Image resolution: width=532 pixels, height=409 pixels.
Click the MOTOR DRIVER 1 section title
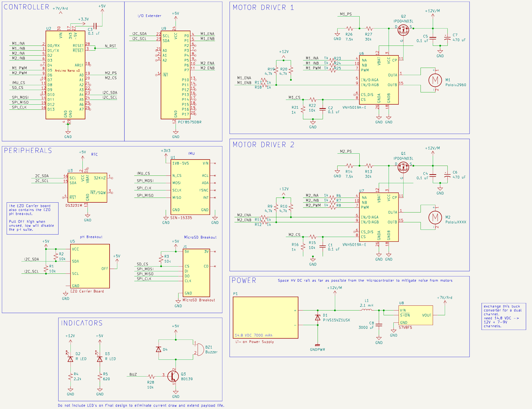(263, 7)
